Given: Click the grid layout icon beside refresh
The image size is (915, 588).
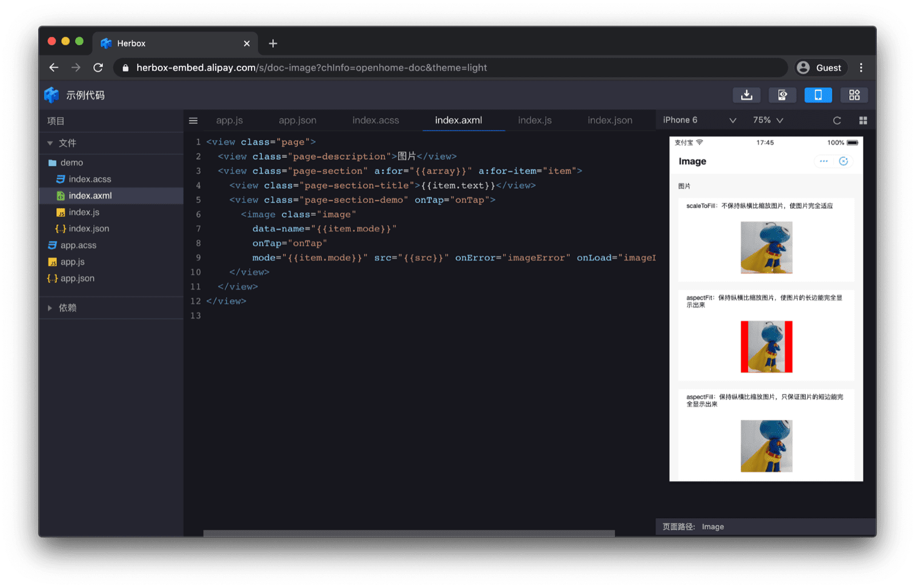Looking at the screenshot, I should point(864,120).
